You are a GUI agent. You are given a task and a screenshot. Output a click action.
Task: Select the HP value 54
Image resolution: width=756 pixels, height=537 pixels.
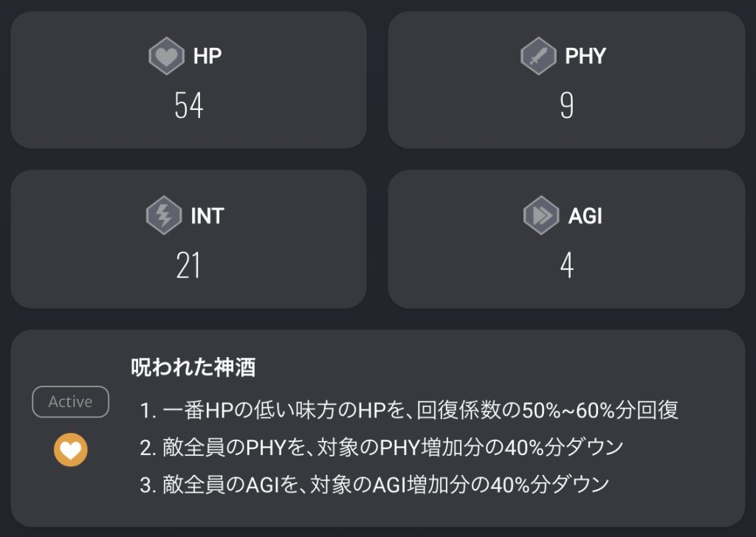(188, 107)
